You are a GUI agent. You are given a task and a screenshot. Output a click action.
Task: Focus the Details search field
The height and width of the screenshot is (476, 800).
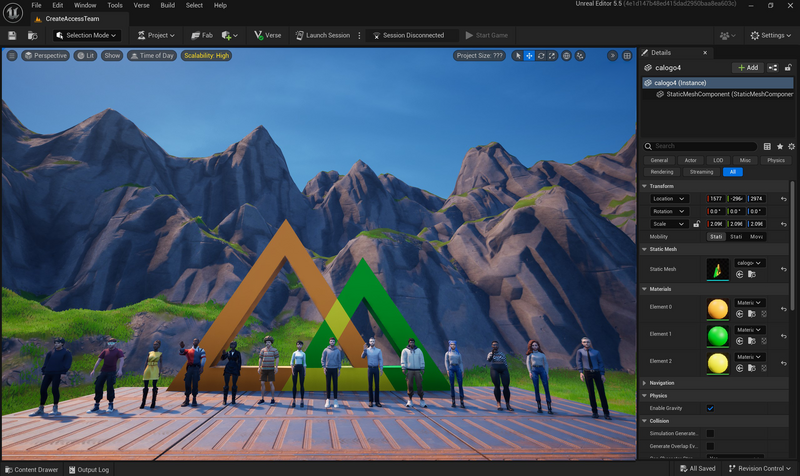pos(700,146)
